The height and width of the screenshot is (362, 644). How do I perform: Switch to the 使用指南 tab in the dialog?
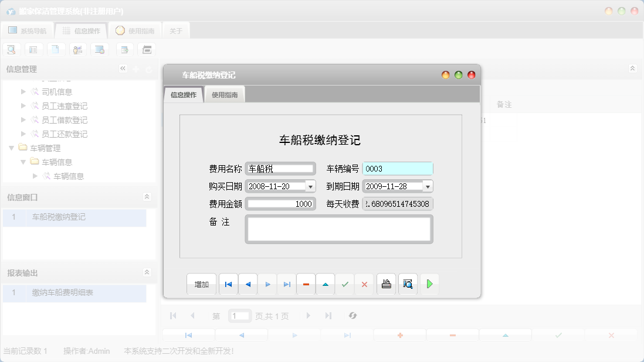[225, 94]
